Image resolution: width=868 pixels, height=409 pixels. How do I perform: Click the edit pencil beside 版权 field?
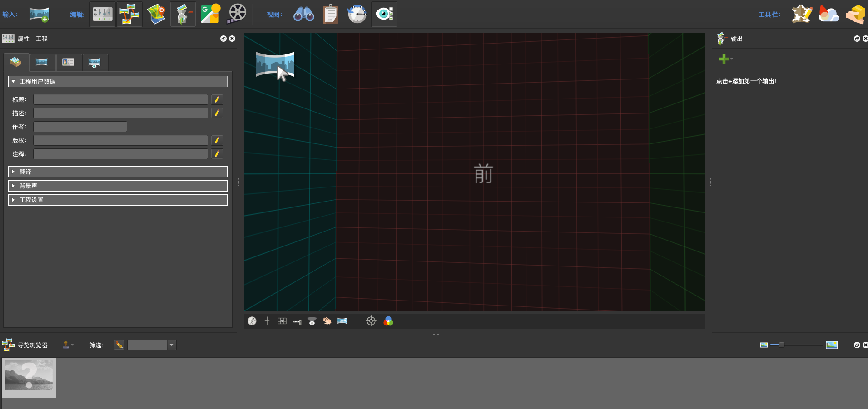point(217,140)
